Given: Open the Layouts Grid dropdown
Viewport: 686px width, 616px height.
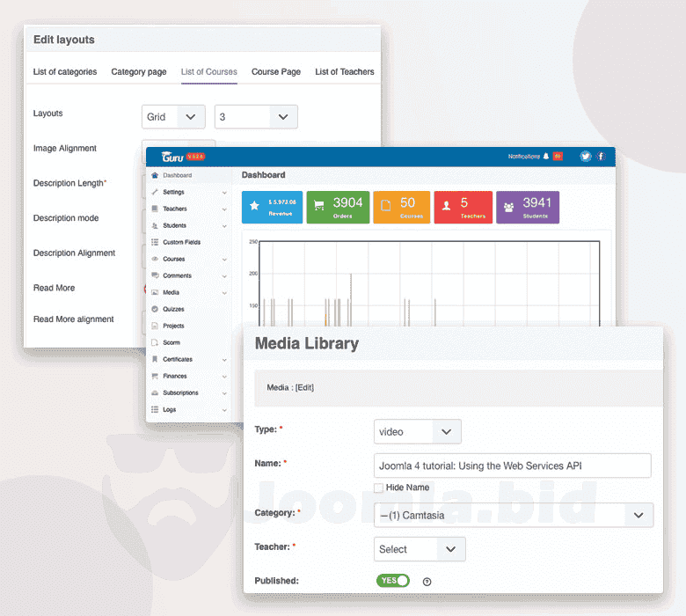Looking at the screenshot, I should (x=173, y=117).
